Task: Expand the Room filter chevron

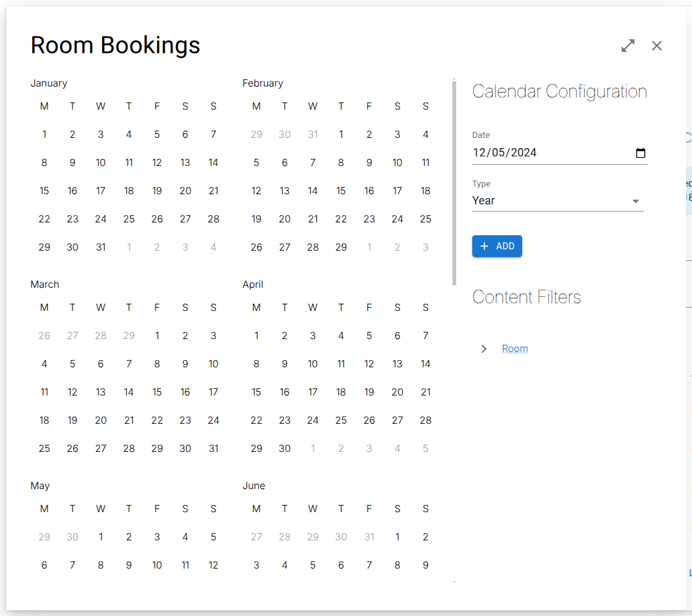Action: (x=484, y=349)
